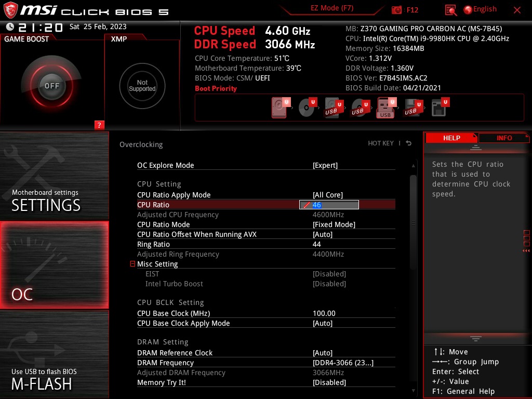Click the XMP Not Supported button
Image resolution: width=532 pixels, height=399 pixels.
[x=142, y=86]
